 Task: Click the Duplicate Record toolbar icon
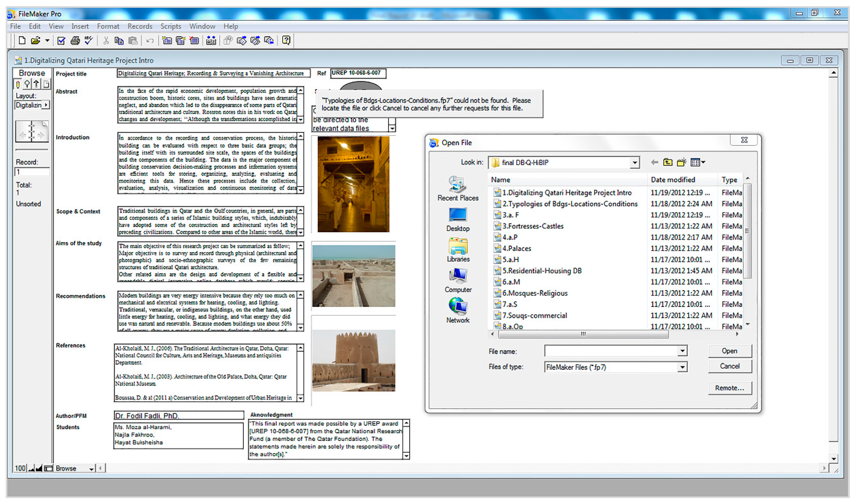click(180, 41)
